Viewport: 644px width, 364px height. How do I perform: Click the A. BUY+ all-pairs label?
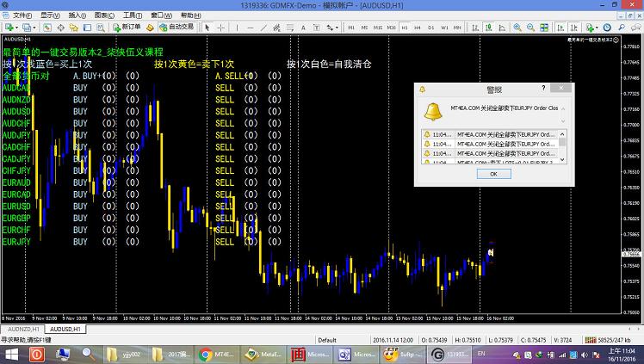tap(88, 76)
